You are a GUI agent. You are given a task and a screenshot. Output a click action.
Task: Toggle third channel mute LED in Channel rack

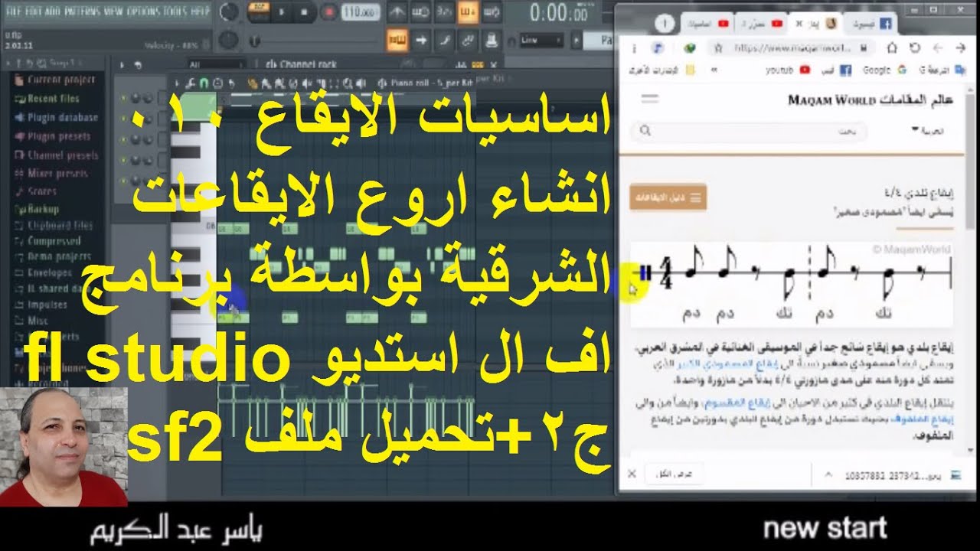tap(122, 140)
